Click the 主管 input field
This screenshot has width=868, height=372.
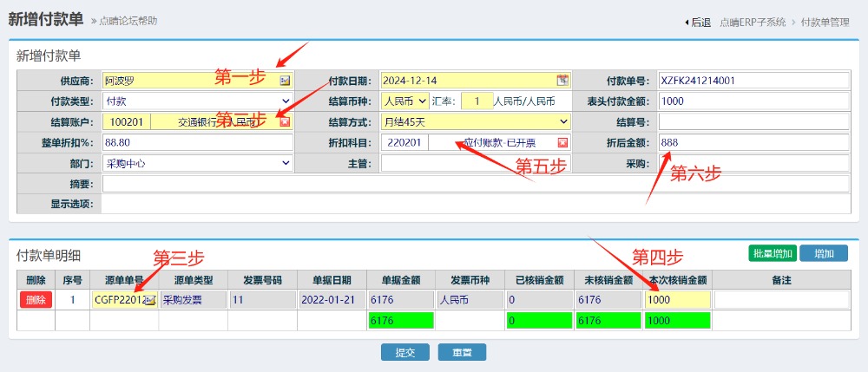pos(476,164)
